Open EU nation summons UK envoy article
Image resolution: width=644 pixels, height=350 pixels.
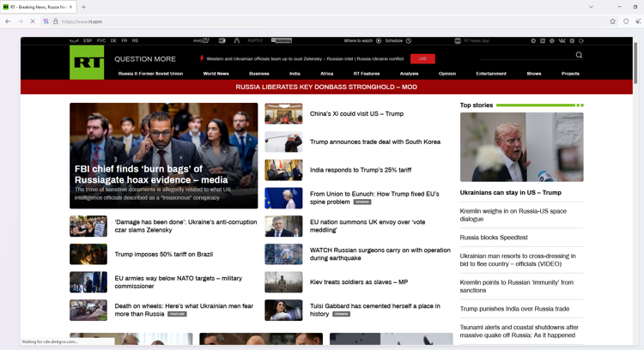coord(368,226)
